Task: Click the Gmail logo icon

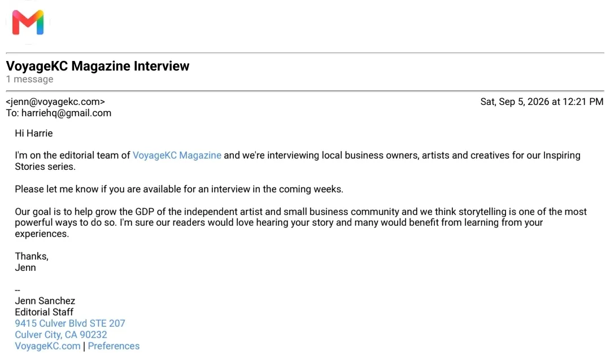Action: click(x=28, y=22)
